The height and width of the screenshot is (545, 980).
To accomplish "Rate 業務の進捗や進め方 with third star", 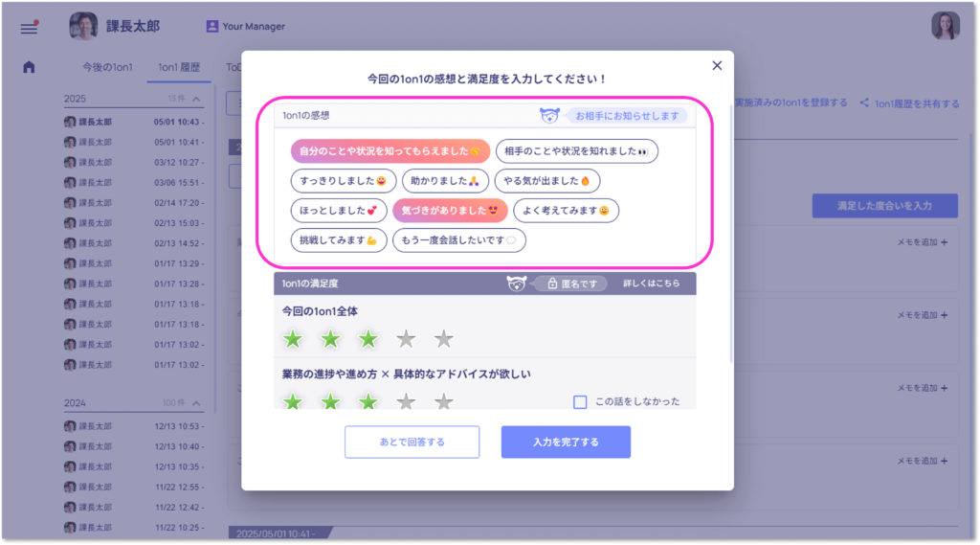I will pos(368,401).
